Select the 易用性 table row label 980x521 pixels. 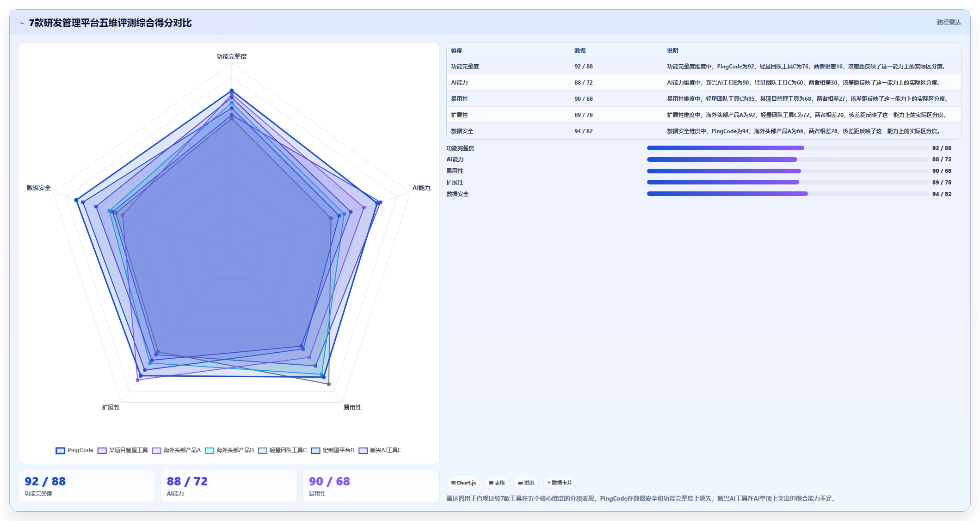click(459, 99)
